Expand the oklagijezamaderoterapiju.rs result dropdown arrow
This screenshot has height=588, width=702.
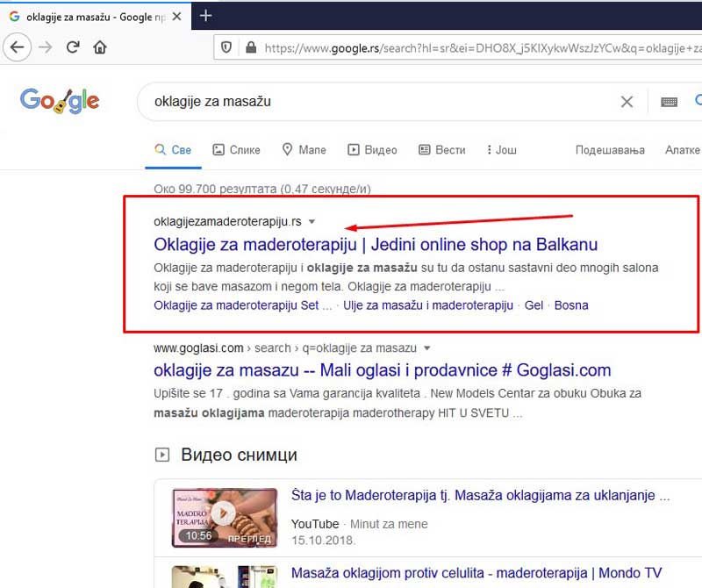[x=312, y=222]
